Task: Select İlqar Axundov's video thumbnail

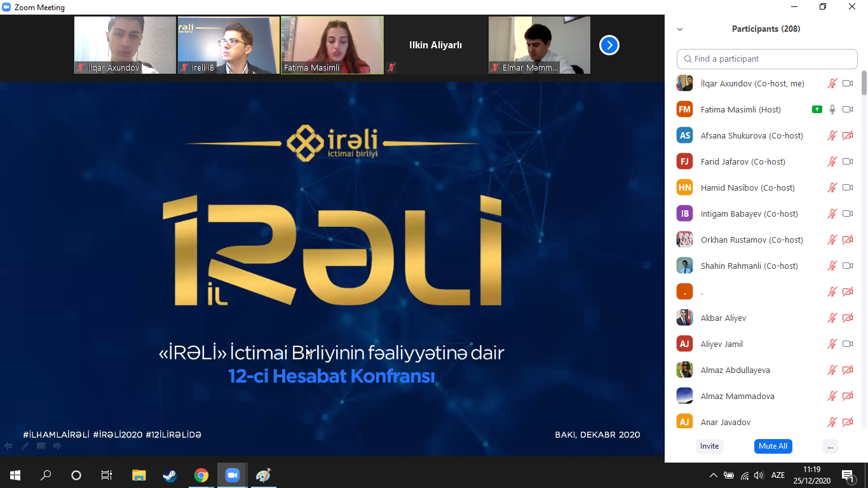Action: [125, 45]
